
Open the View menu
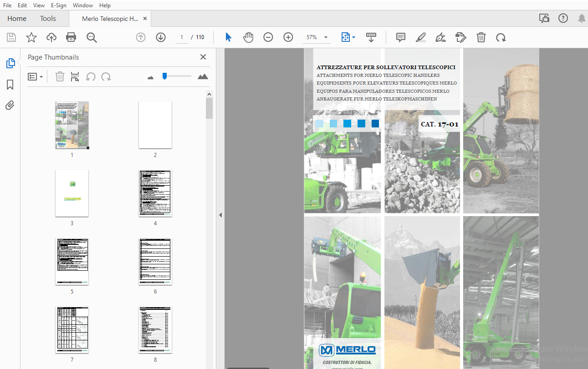(39, 5)
